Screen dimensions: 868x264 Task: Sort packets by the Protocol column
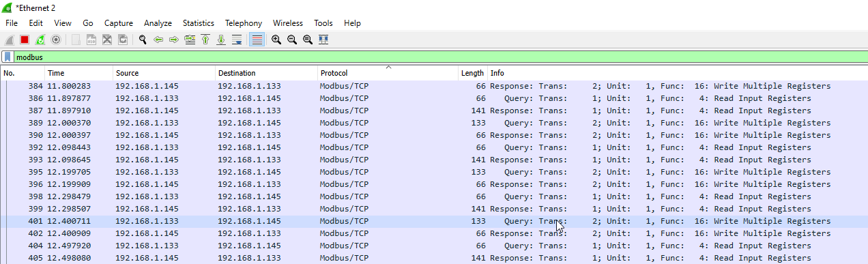(388, 73)
